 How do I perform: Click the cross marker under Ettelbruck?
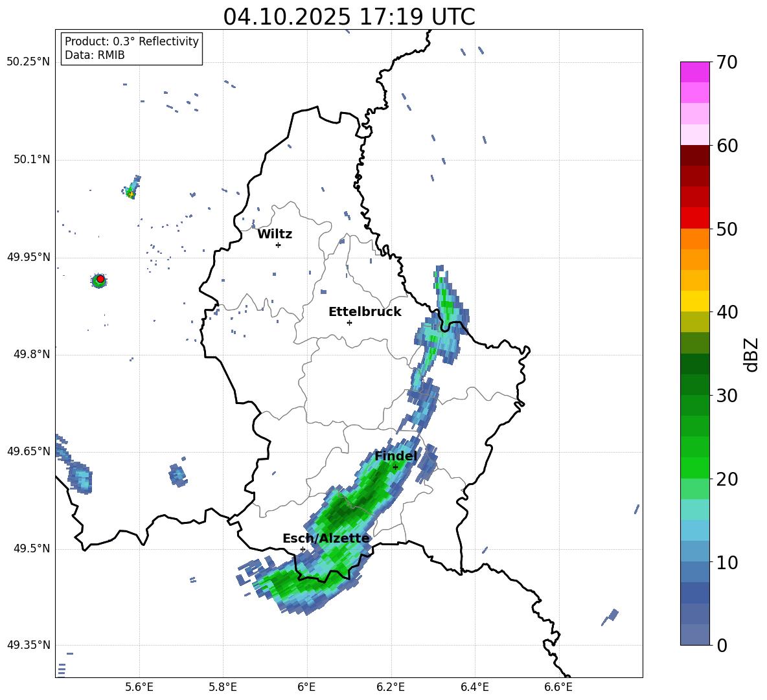pos(349,322)
